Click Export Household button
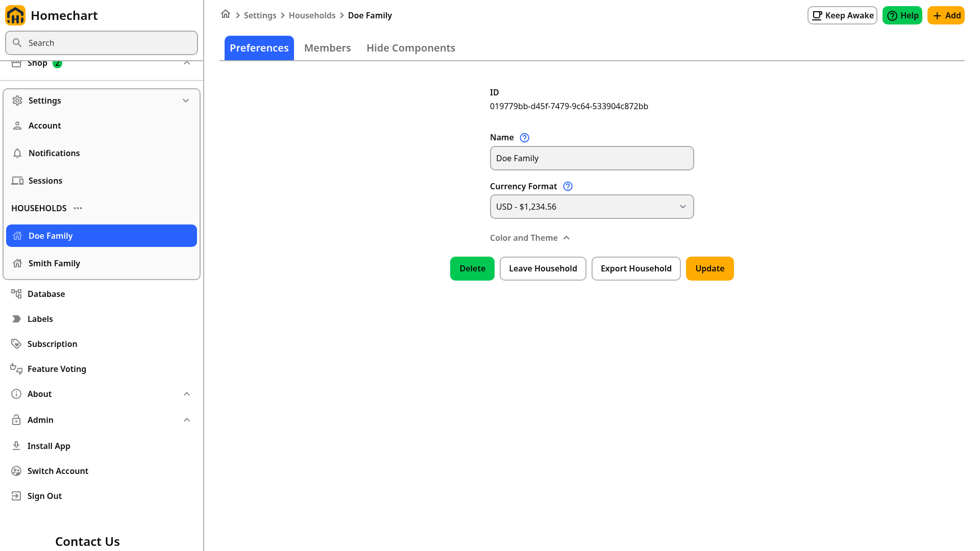 [636, 268]
